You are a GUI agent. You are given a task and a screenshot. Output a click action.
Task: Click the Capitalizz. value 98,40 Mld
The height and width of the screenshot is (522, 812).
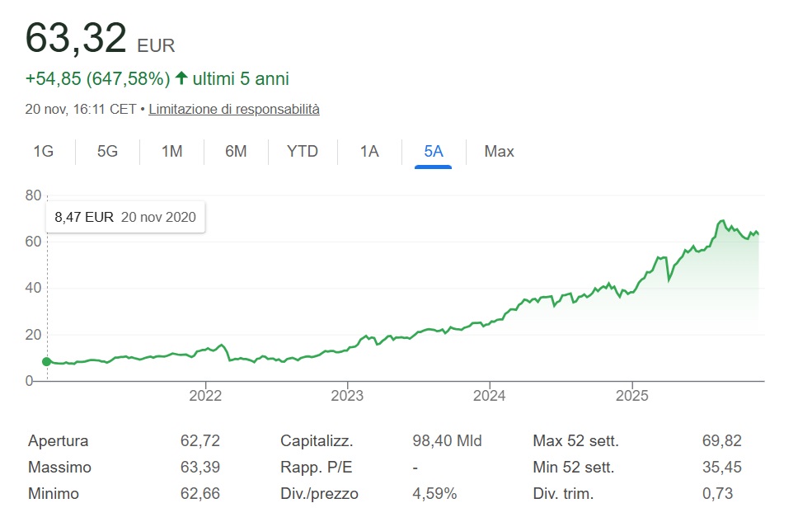pyautogui.click(x=447, y=441)
